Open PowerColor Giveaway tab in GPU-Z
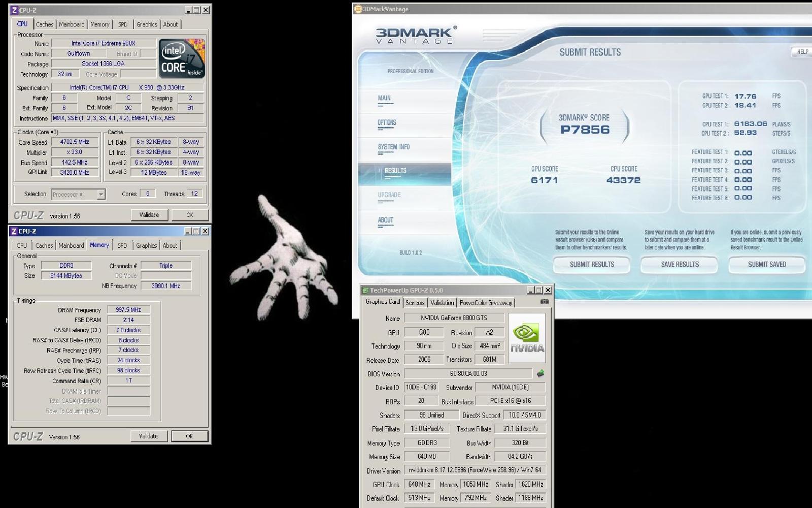Image resolution: width=812 pixels, height=508 pixels. pos(486,303)
